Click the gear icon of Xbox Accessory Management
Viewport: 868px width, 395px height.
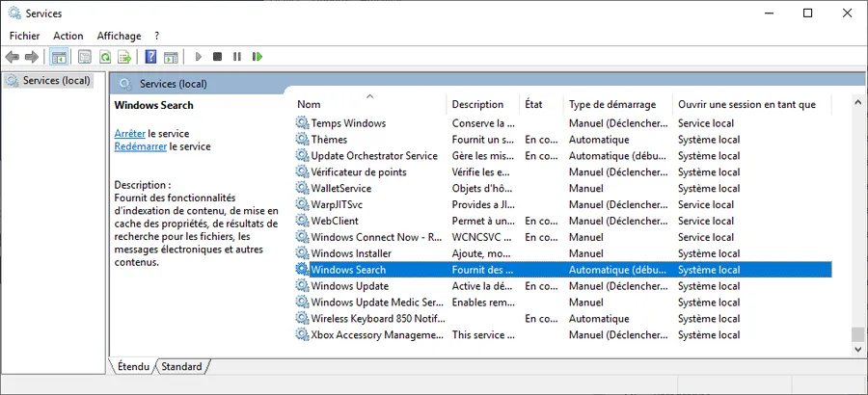(302, 334)
